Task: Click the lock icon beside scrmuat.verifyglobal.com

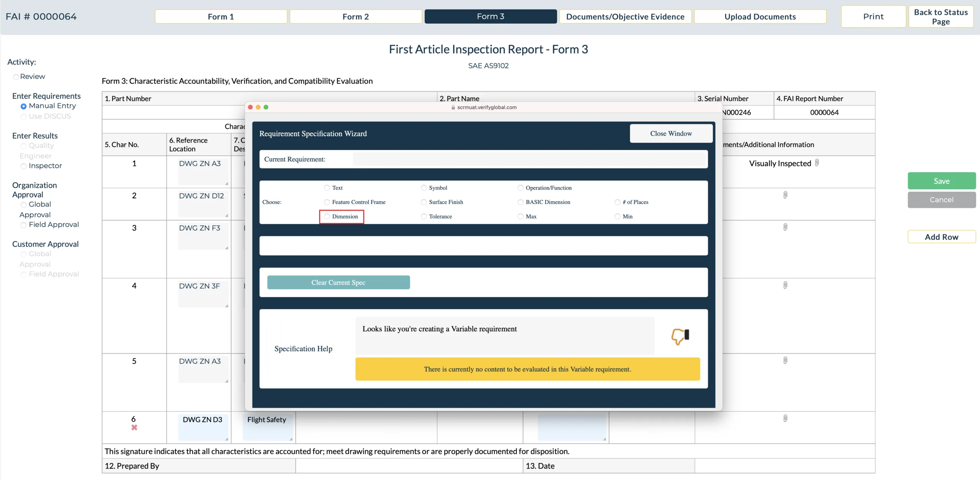Action: click(453, 107)
